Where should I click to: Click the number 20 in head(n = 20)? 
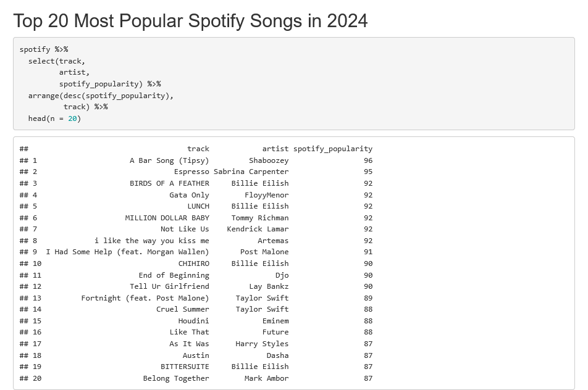pyautogui.click(x=72, y=118)
